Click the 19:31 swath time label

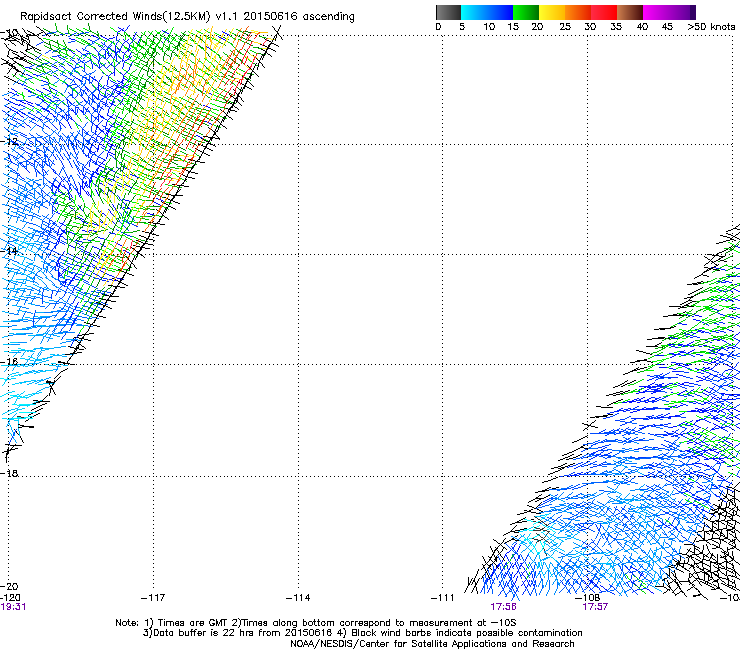tap(13, 607)
